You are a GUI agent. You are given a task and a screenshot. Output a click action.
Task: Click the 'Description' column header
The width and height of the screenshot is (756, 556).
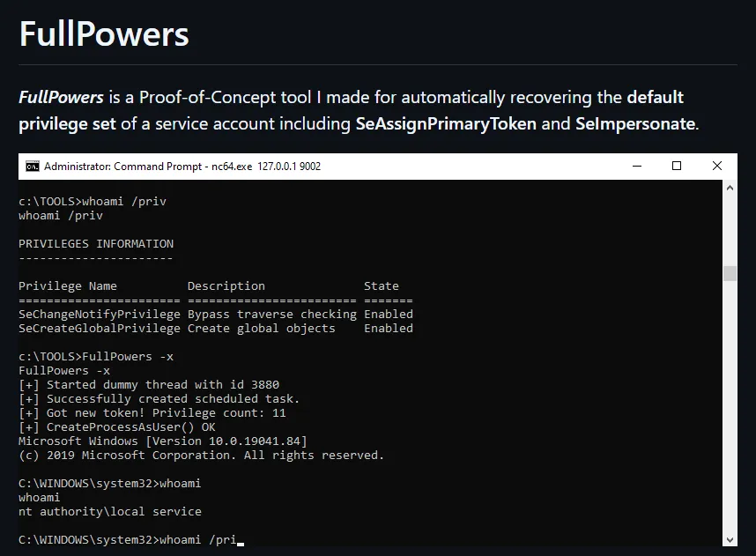click(x=226, y=286)
